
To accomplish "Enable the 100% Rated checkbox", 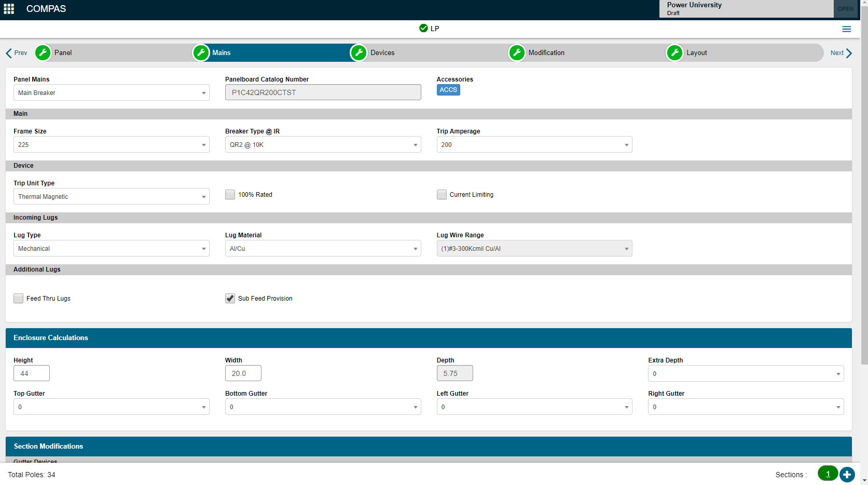I will 230,195.
